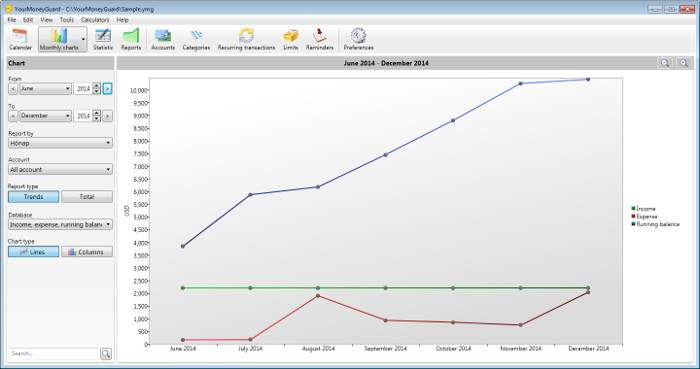Open the View menu
The width and height of the screenshot is (700, 369).
click(46, 20)
